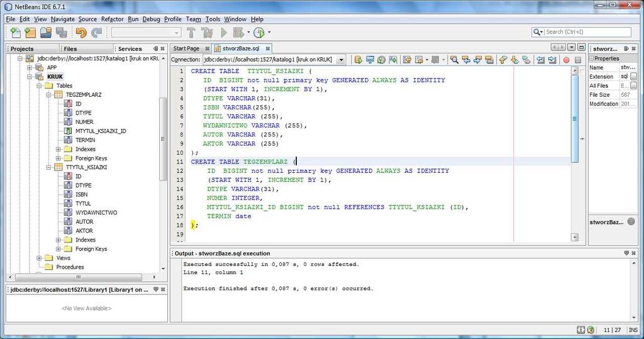Screen dimensions: 644x339
Task: Click the Run SQL icon in editor toolbar
Action: click(x=358, y=60)
